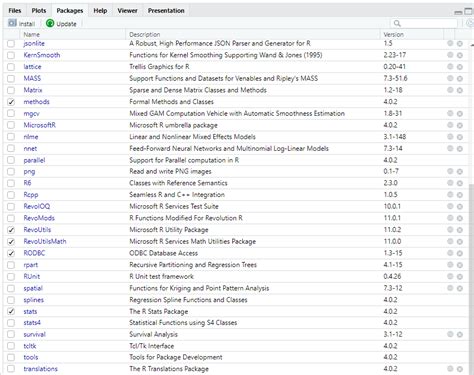
Task: Remove the RUnit package via x icon
Action: 460,277
